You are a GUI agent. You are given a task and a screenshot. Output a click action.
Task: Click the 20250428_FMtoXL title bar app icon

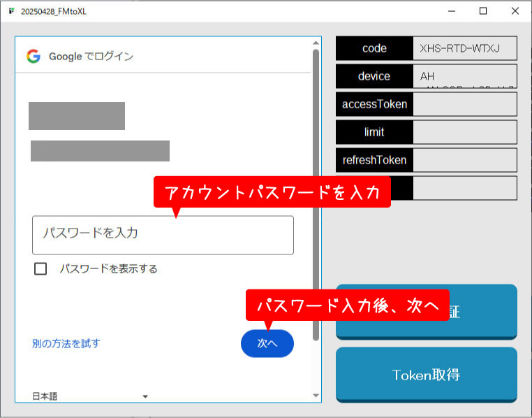pos(12,11)
